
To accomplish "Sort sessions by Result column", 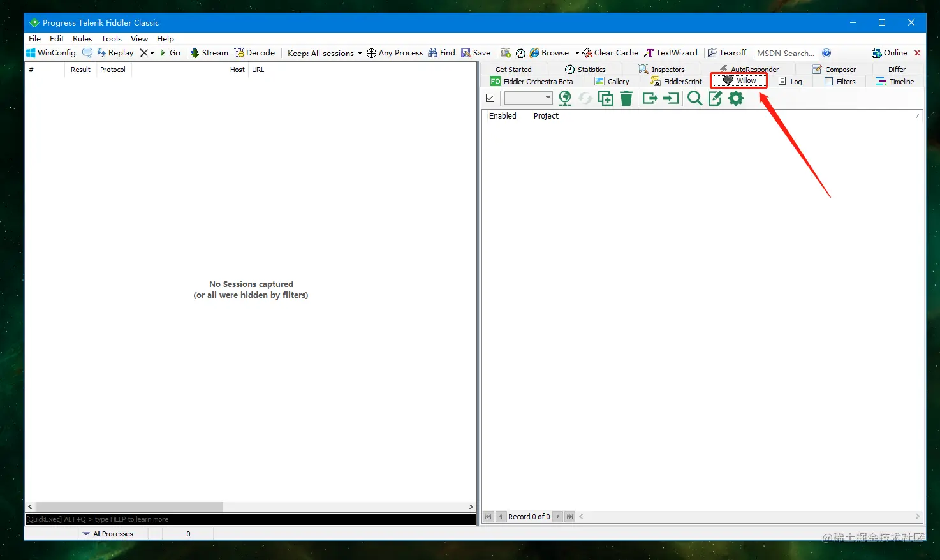I will point(81,70).
